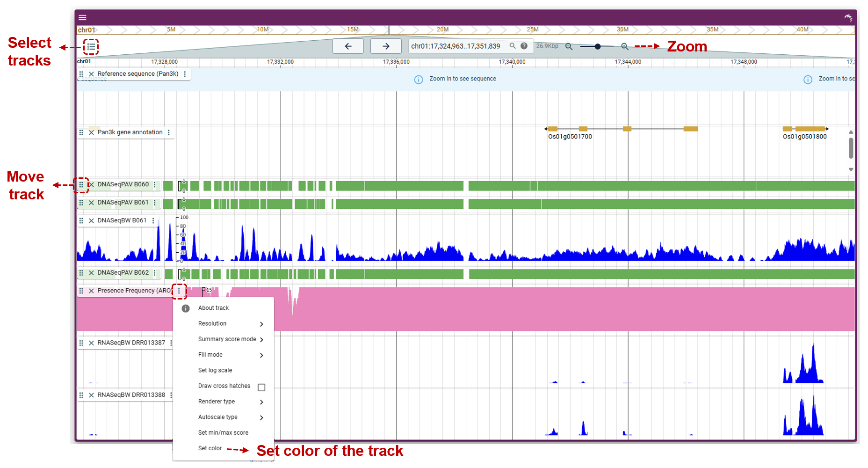The height and width of the screenshot is (468, 868).
Task: Click the chr01 location search field
Action: [456, 46]
